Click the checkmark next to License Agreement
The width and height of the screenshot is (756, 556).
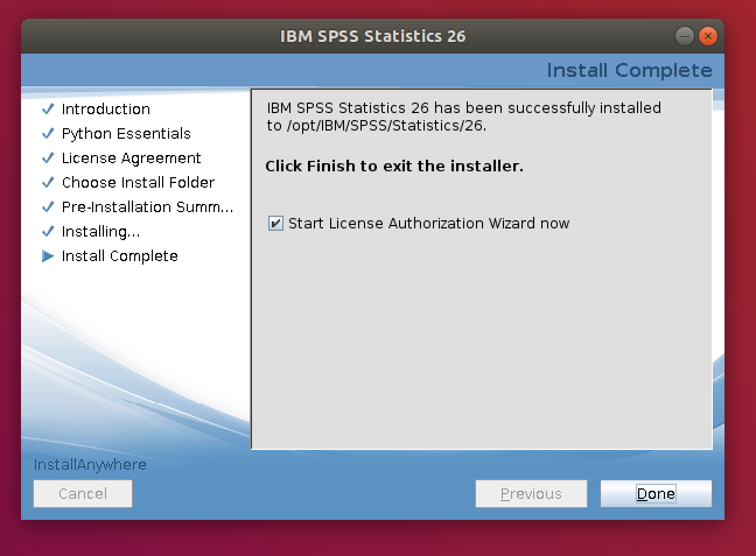[x=48, y=158]
